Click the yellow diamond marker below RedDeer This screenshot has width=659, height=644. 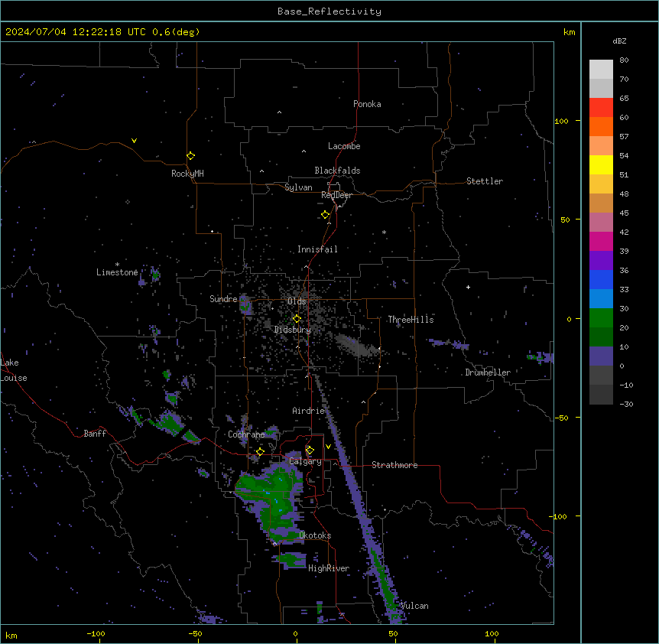click(325, 215)
